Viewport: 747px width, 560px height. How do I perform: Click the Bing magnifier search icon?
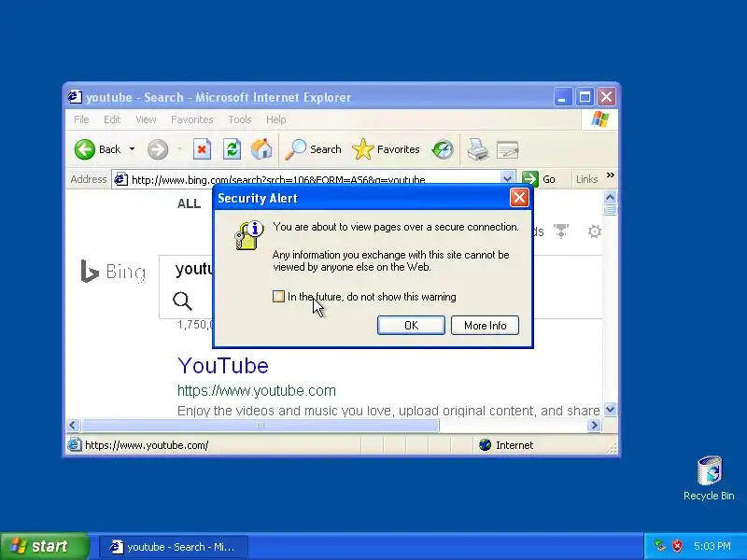182,301
